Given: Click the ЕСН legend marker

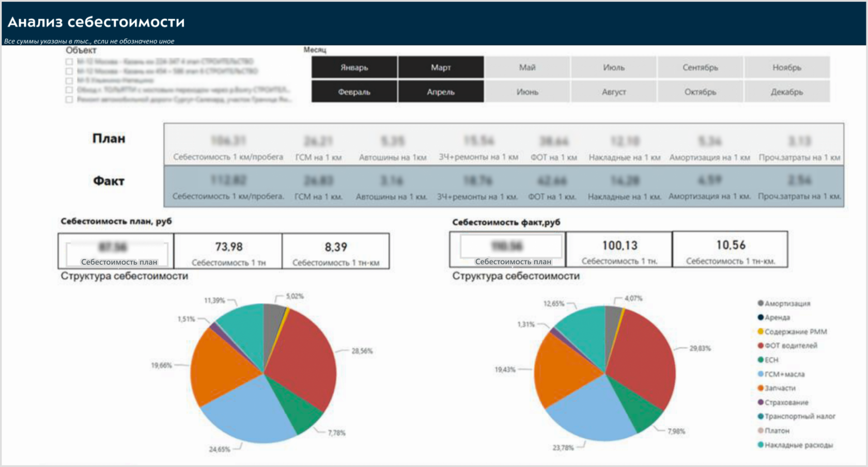Looking at the screenshot, I should (761, 359).
